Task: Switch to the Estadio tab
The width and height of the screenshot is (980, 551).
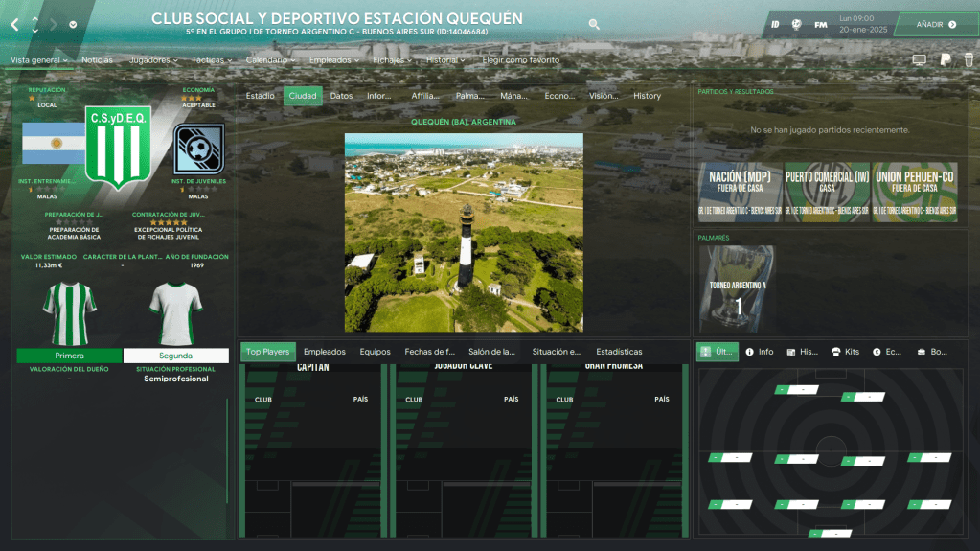Action: 260,96
